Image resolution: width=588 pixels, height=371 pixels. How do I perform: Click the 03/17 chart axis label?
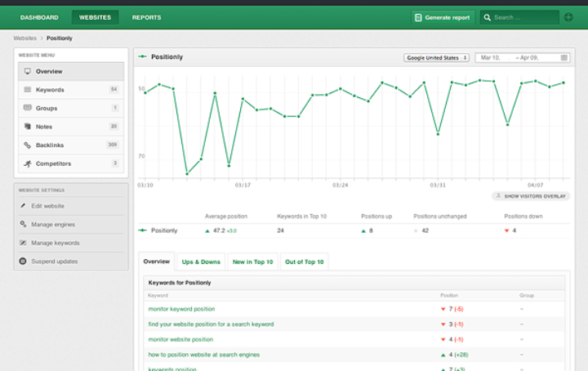[x=243, y=185]
